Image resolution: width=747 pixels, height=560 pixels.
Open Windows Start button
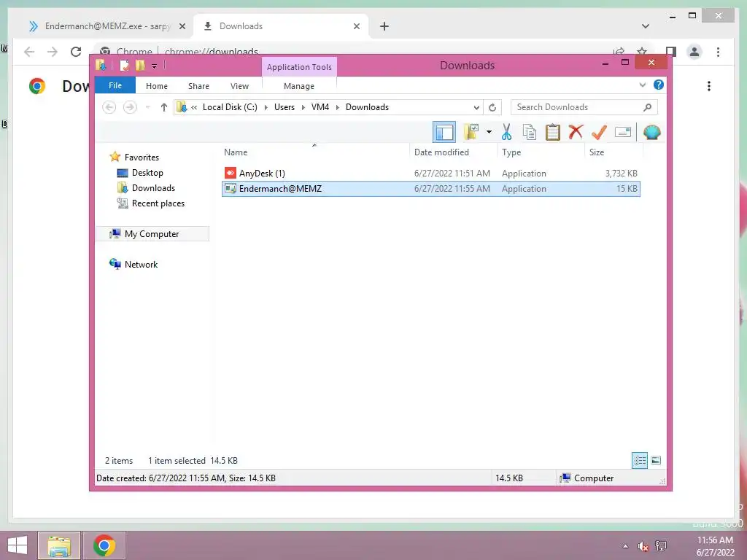point(18,545)
